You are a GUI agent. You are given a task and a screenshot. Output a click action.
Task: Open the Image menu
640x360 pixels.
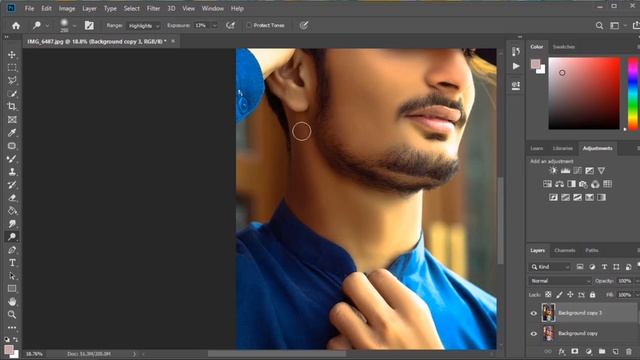67,9
